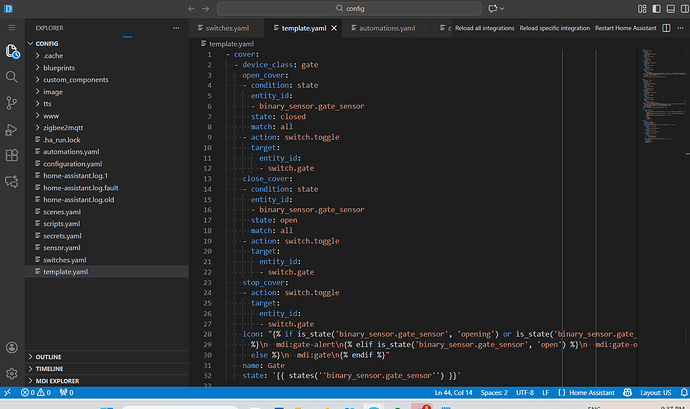
Task: Expand the zigbee2mqtt folder
Action: [x=107, y=128]
